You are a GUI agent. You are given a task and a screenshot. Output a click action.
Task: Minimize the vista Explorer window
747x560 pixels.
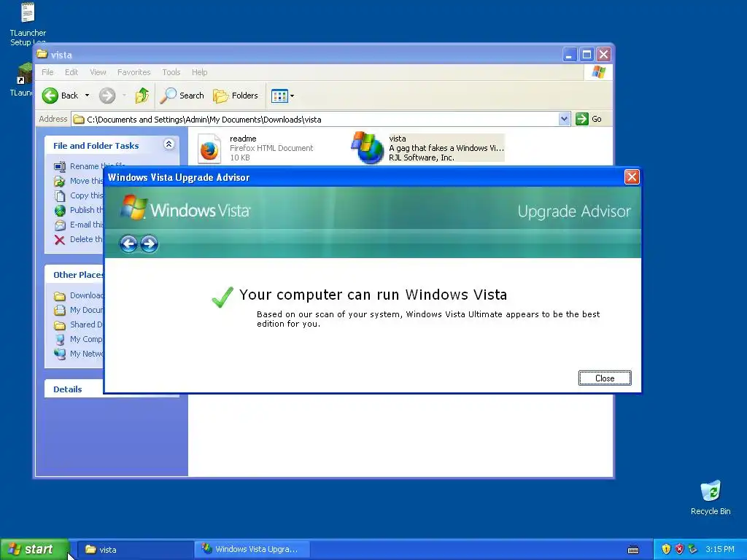(x=569, y=55)
